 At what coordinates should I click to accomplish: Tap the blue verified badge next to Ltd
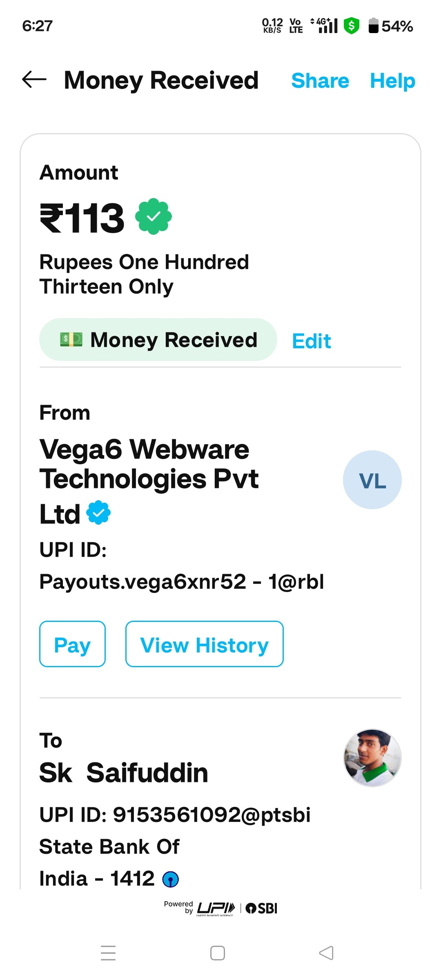tap(98, 512)
